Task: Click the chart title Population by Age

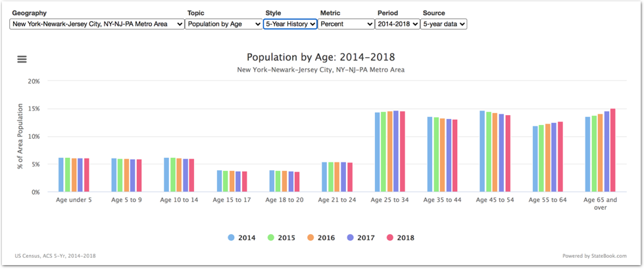Action: [321, 57]
